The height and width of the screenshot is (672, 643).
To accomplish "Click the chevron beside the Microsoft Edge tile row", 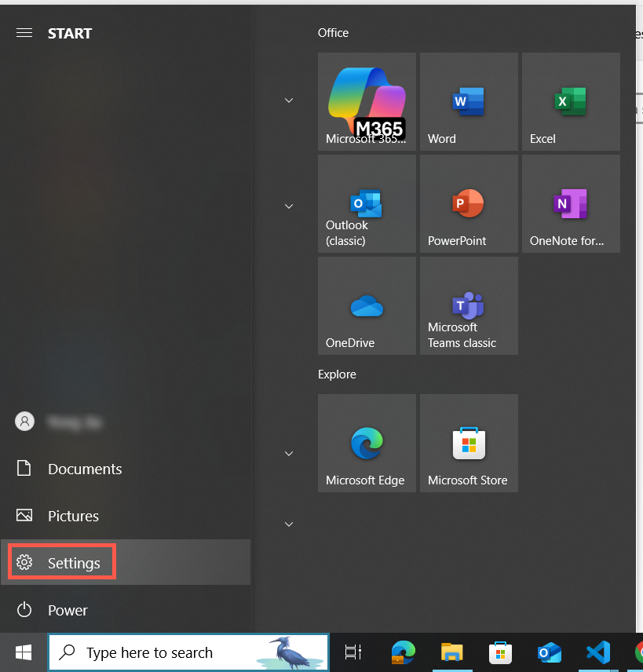I will point(289,454).
